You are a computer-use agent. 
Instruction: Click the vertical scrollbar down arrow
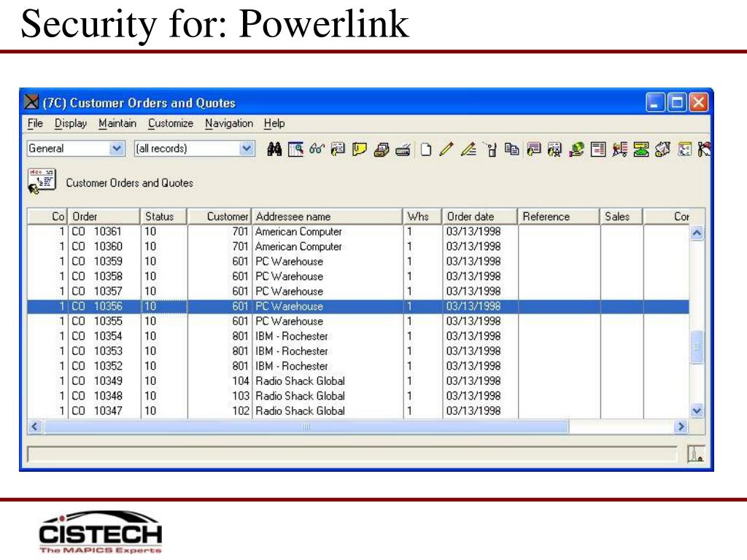point(697,411)
